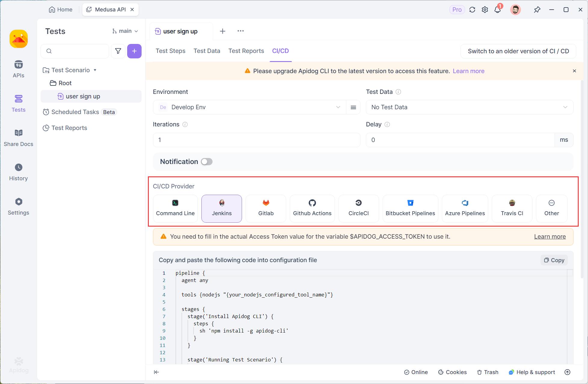Click the Delay input field
Viewport: 588px width, 384px height.
(460, 140)
